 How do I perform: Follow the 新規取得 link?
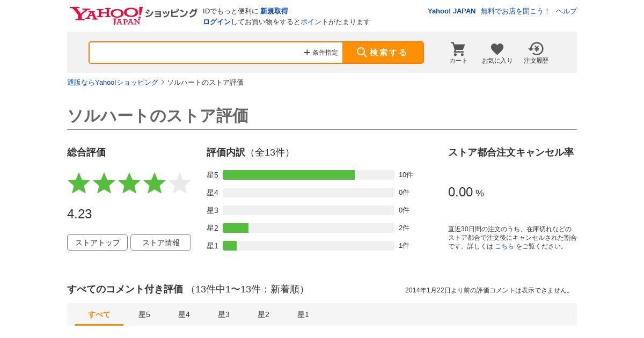tap(274, 11)
